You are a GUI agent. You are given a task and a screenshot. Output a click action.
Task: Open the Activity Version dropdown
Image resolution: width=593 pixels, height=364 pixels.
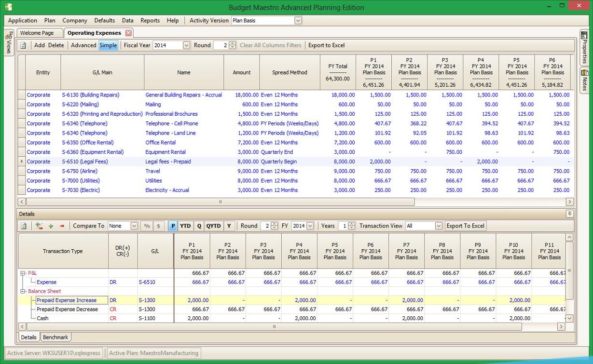pyautogui.click(x=298, y=21)
